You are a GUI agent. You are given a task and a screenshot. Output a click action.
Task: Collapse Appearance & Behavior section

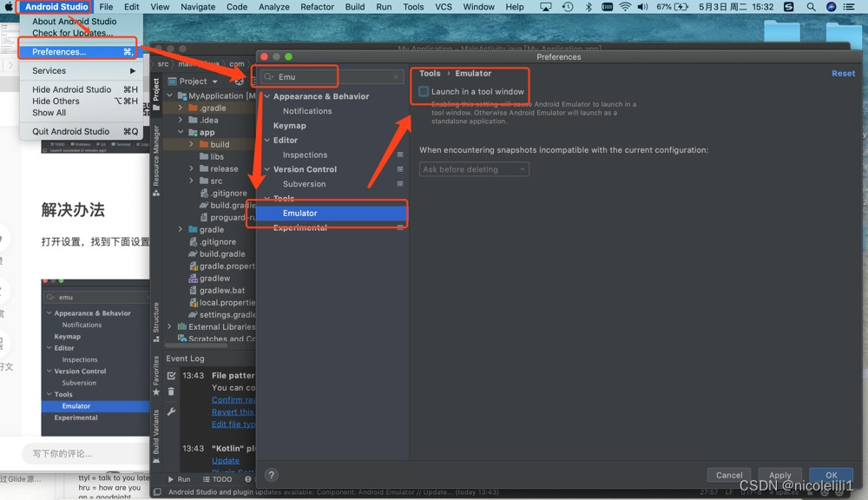pos(267,96)
